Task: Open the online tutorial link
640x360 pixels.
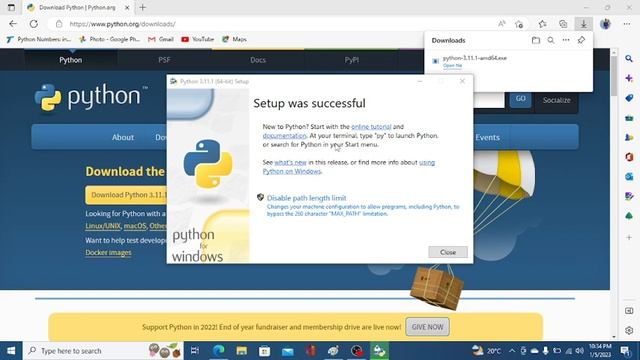Action: 371,127
